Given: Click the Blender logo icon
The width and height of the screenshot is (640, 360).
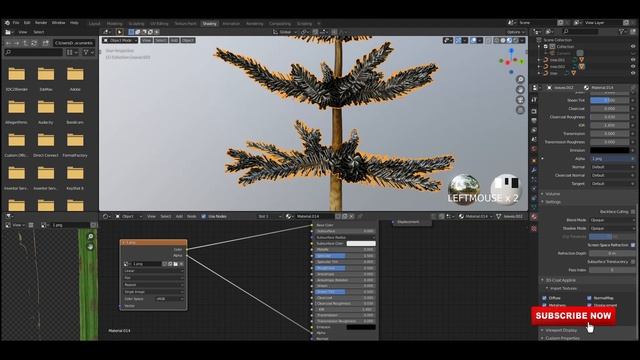Looking at the screenshot, I should point(7,23).
